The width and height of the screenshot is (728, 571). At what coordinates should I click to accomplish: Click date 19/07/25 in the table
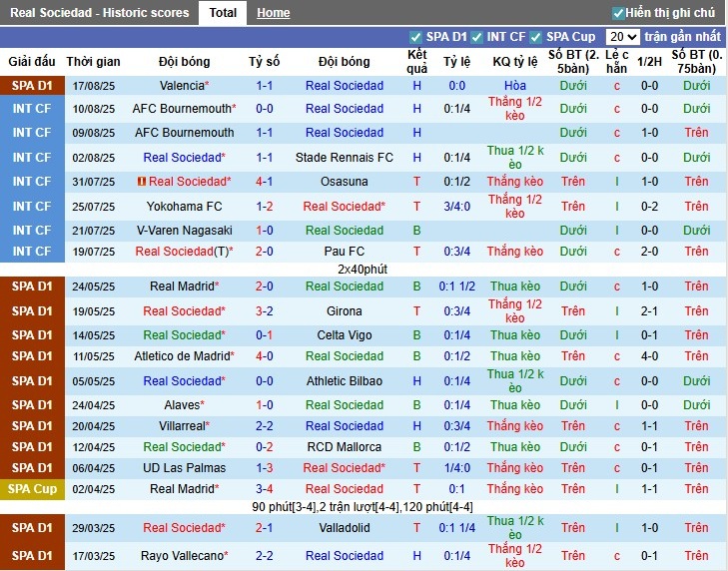coord(93,252)
